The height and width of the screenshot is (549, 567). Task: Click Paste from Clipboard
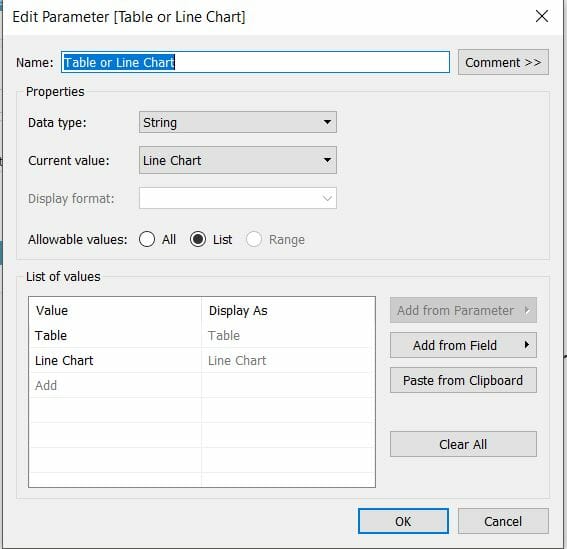tap(463, 380)
